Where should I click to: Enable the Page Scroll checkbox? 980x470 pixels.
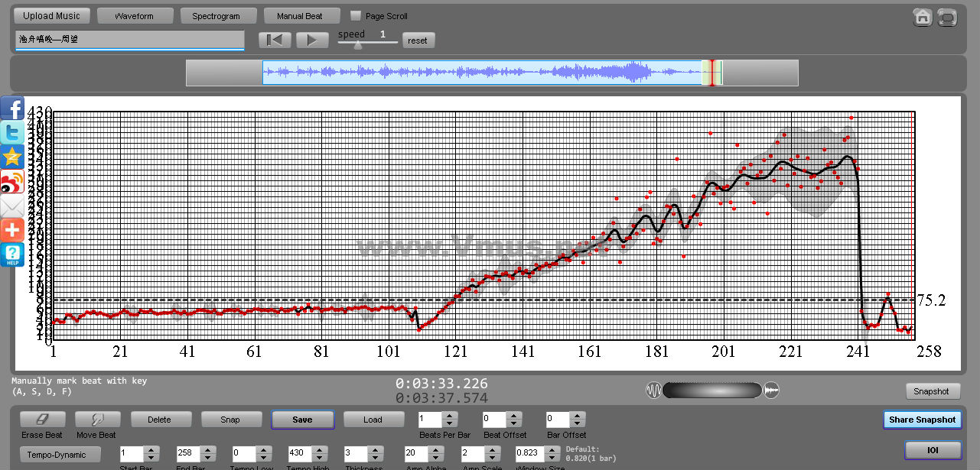(356, 15)
